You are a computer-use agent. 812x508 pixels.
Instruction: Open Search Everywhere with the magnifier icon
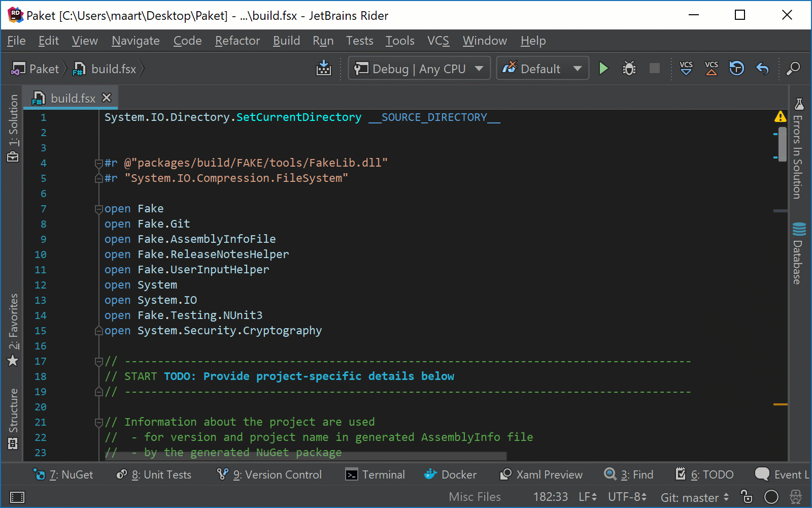[793, 68]
